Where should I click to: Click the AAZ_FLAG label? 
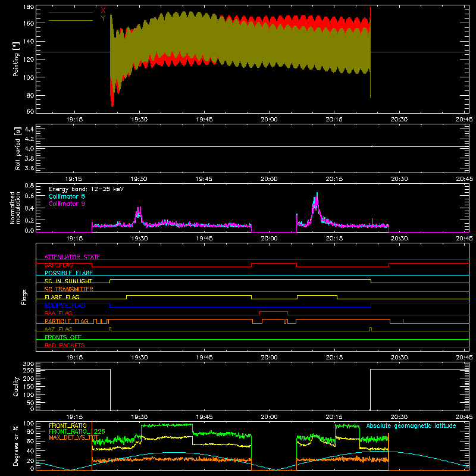(x=58, y=329)
